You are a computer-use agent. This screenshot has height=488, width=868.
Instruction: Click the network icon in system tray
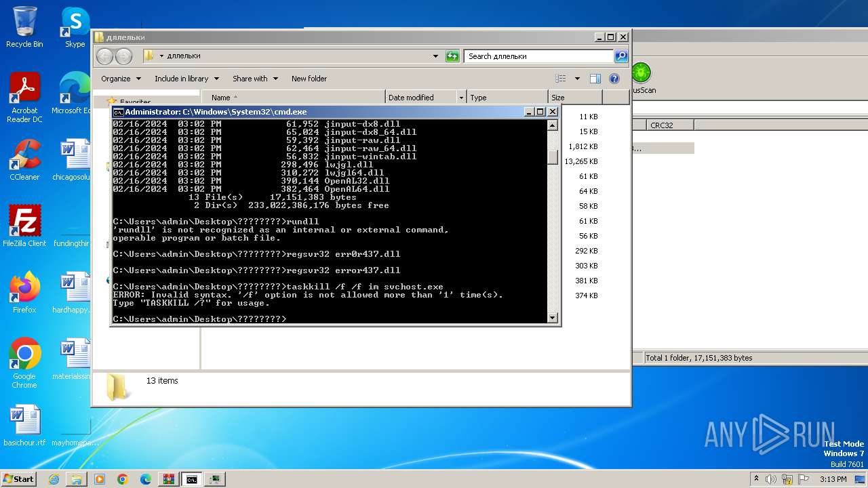point(785,479)
